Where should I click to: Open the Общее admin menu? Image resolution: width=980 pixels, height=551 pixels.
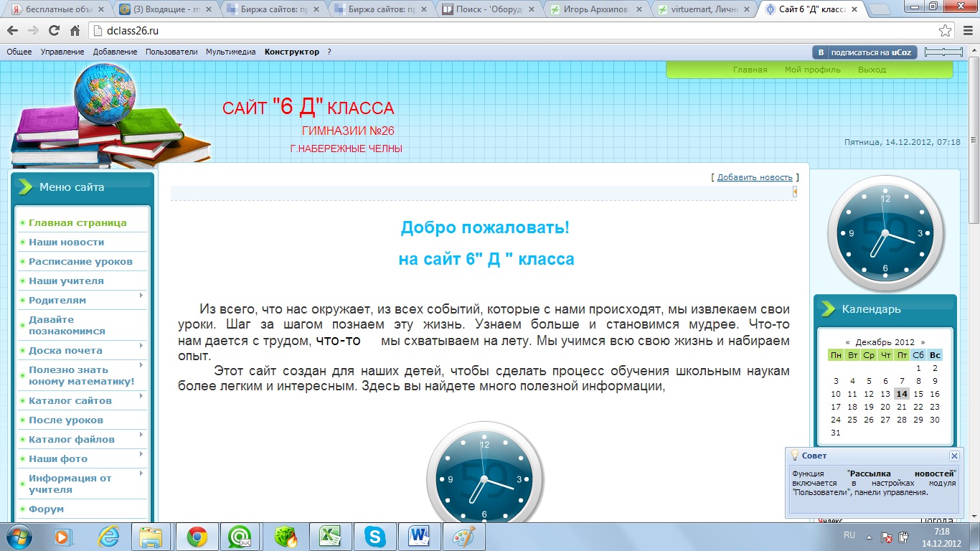[19, 52]
